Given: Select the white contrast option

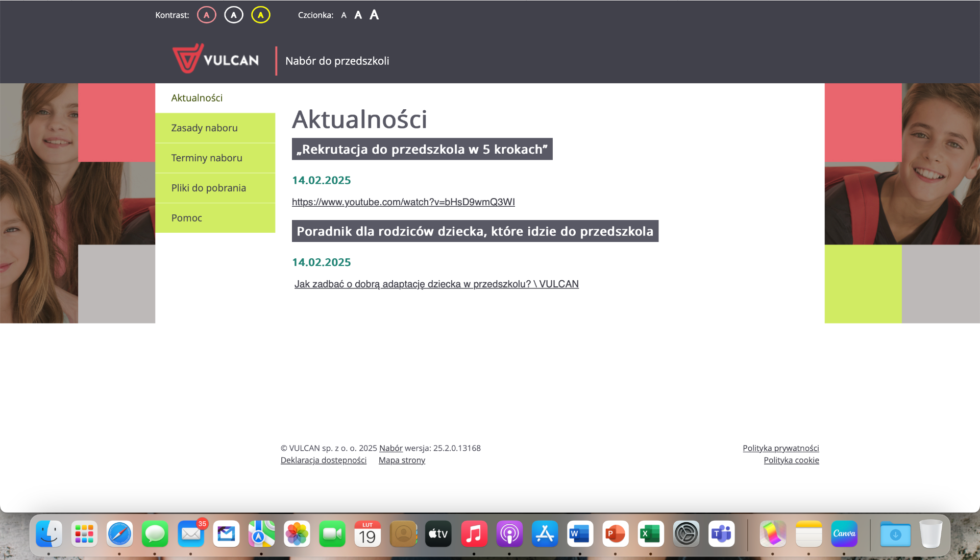Looking at the screenshot, I should pyautogui.click(x=234, y=15).
